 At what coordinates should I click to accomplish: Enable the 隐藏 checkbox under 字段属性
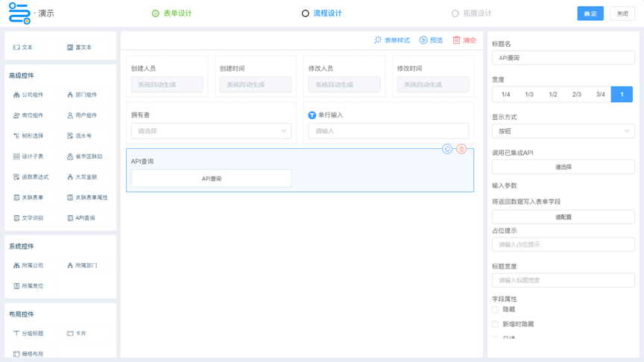point(495,309)
